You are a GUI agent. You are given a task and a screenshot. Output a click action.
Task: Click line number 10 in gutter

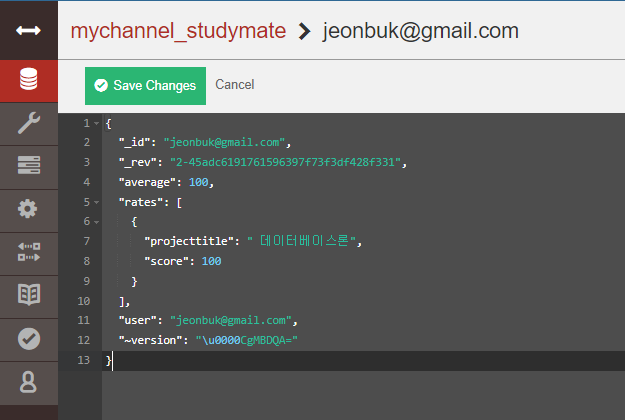pos(84,301)
